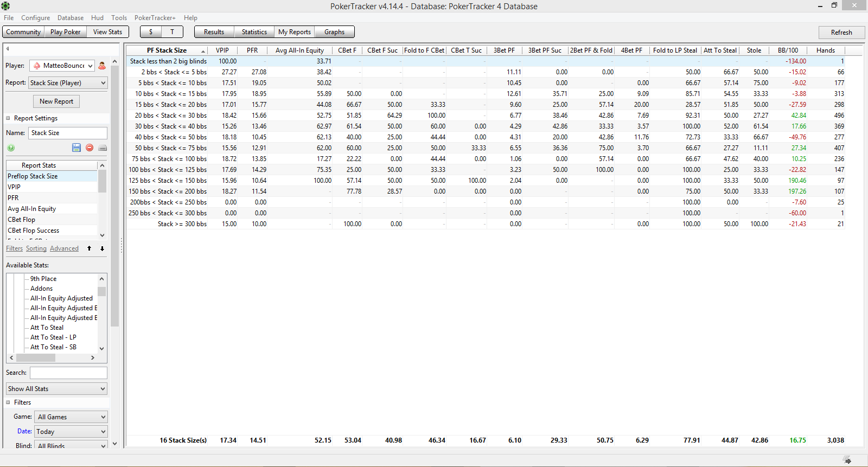The image size is (868, 467).
Task: Open the Show All Stats dropdown
Action: click(56, 389)
